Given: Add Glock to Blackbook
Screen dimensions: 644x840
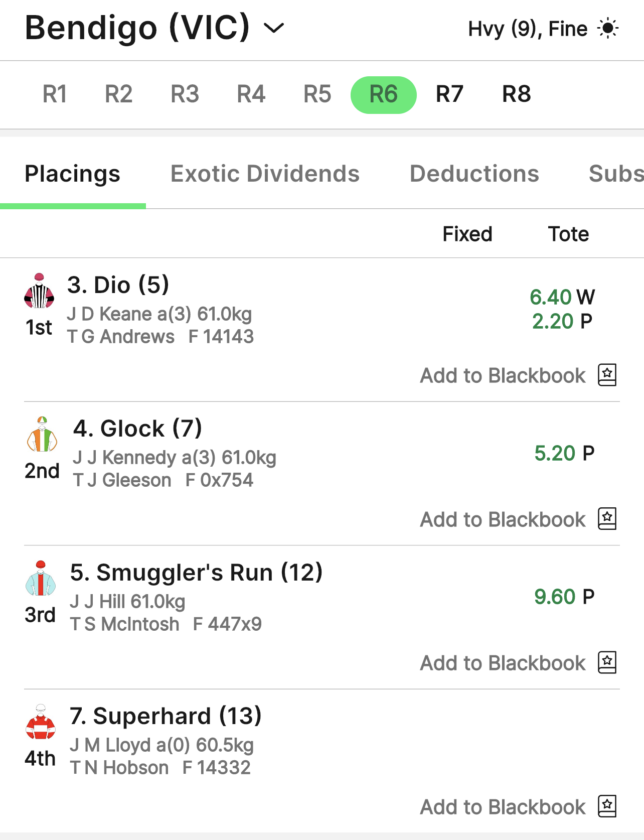Looking at the screenshot, I should tap(503, 519).
